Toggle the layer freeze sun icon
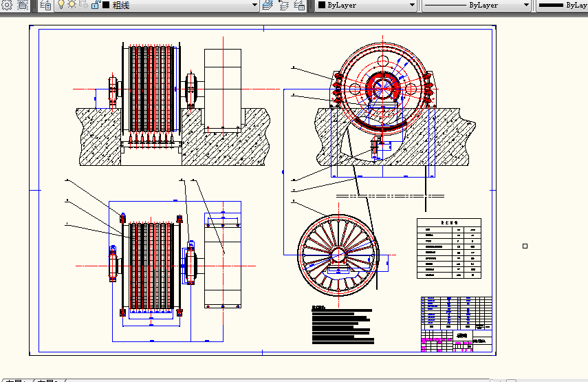 pos(72,5)
